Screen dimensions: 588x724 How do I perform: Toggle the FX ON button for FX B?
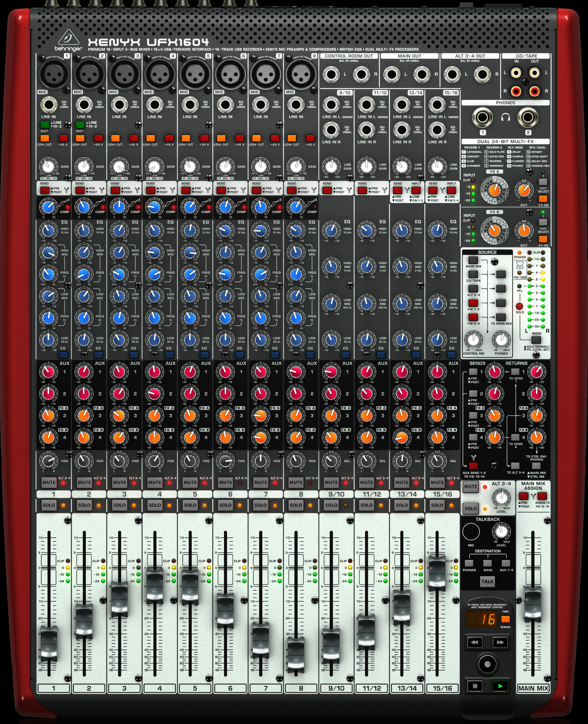pyautogui.click(x=543, y=239)
